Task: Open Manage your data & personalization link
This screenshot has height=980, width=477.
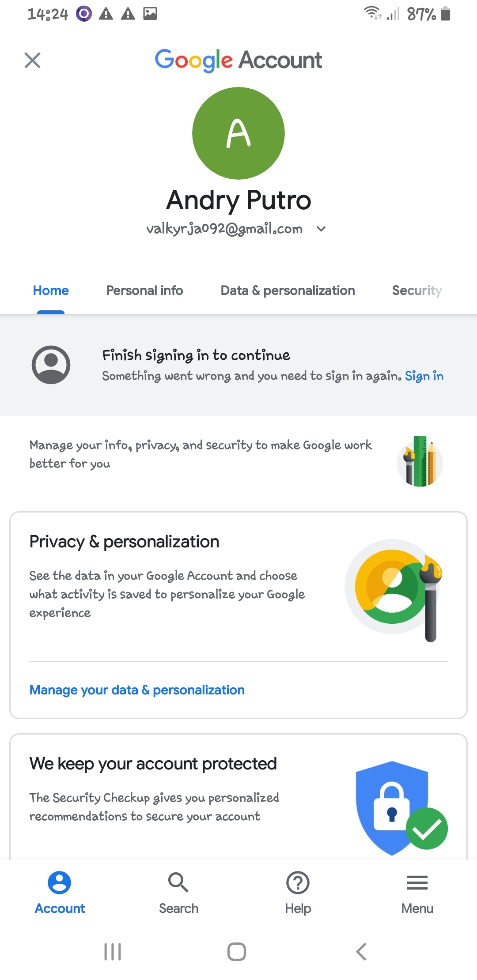Action: tap(137, 690)
